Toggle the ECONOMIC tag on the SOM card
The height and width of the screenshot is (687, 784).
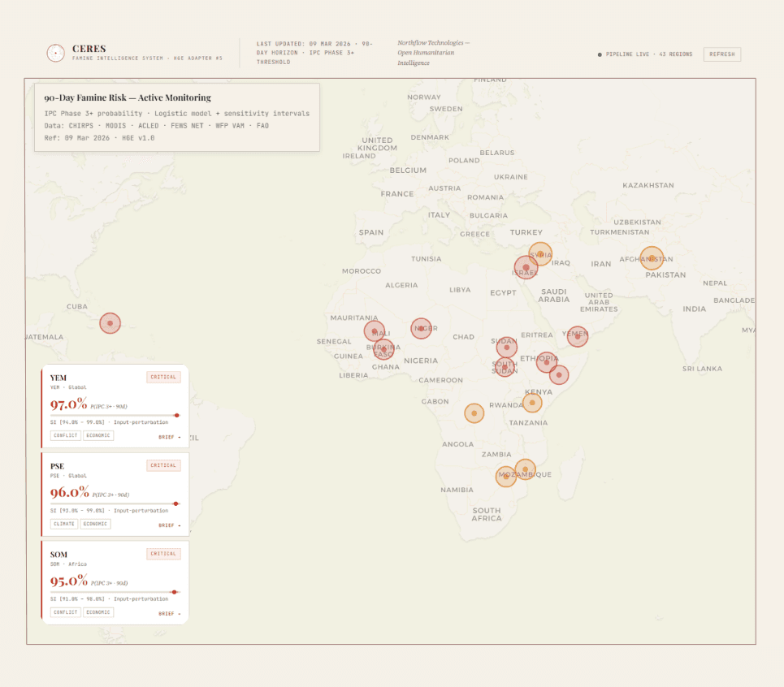click(97, 612)
